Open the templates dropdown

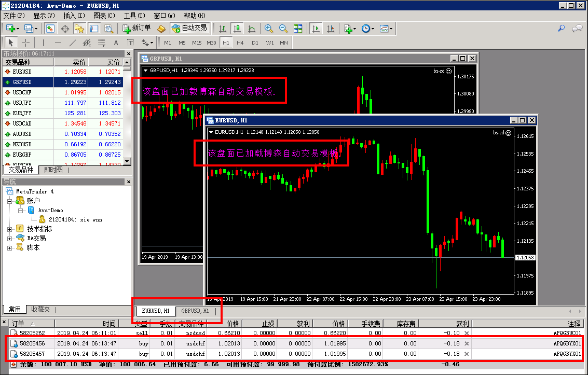pyautogui.click(x=386, y=29)
